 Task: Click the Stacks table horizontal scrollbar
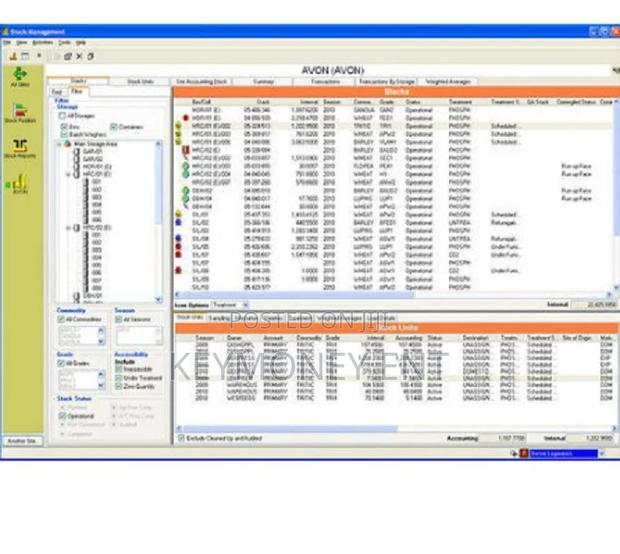393,294
